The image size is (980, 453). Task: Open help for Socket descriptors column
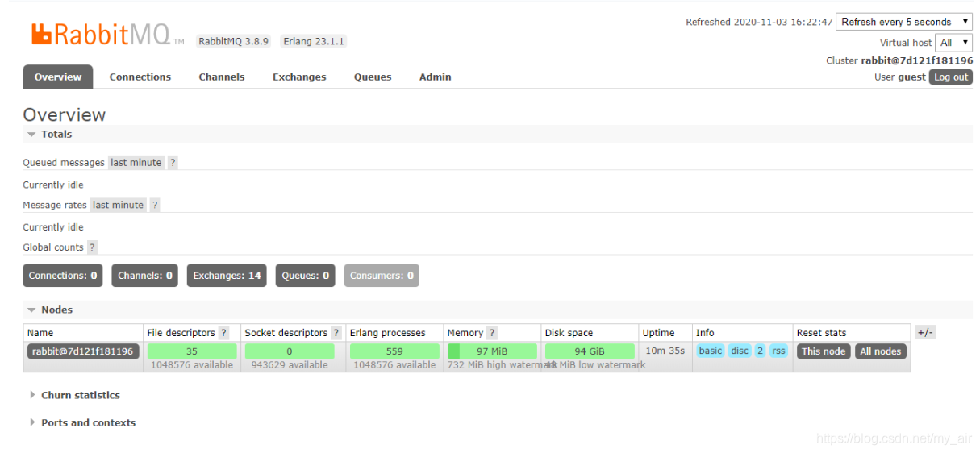(x=336, y=333)
